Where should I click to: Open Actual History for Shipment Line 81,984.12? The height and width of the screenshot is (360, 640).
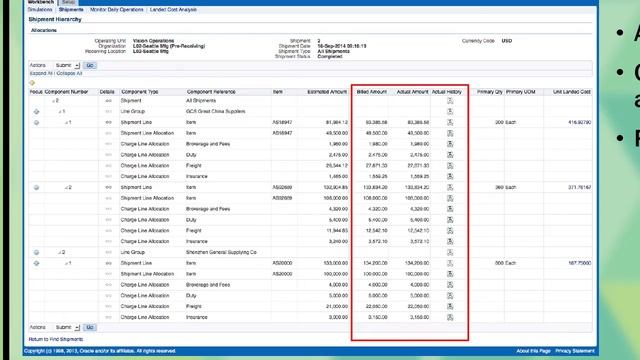coord(450,122)
